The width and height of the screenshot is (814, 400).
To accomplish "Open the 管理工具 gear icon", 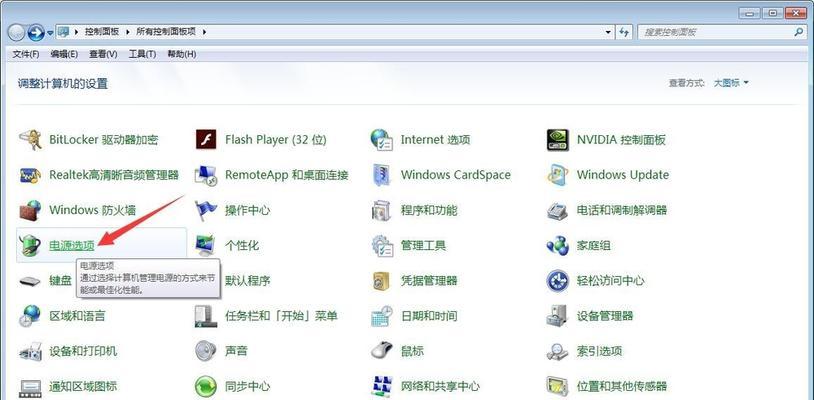I will (382, 245).
